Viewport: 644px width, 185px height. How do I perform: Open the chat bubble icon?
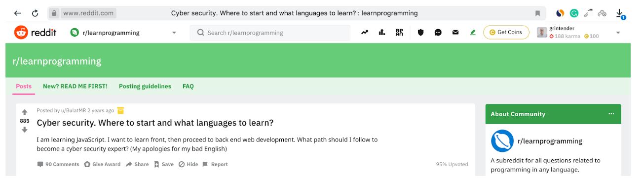point(438,33)
